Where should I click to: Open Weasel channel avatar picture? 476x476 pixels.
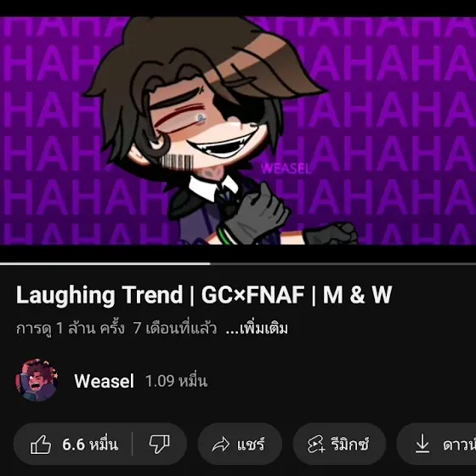(x=37, y=381)
